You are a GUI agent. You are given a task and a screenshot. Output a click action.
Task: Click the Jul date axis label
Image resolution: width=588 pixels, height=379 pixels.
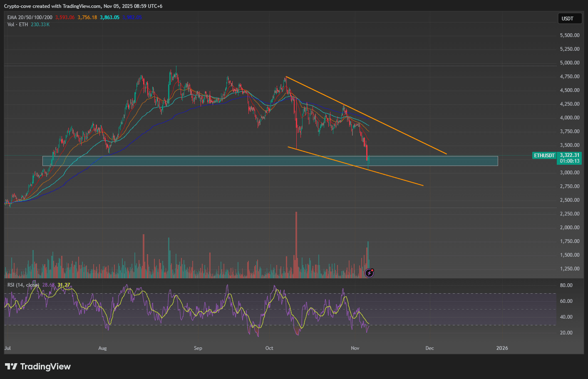pos(7,348)
